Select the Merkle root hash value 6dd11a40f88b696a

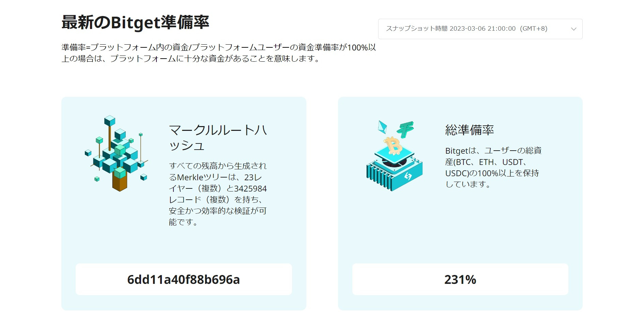pos(184,279)
